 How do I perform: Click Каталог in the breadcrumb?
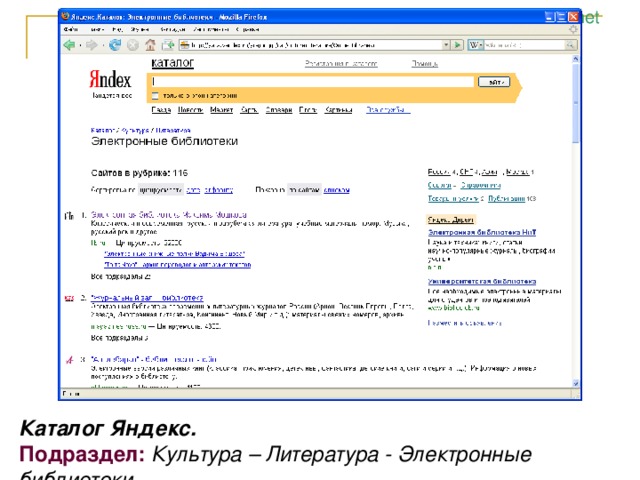tap(103, 130)
